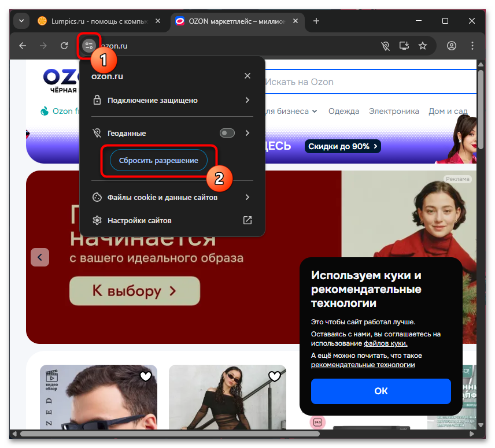Click the scroll-down arrow of vertical scrollbar
Image resolution: width=495 pixels, height=448 pixels.
pos(481,425)
